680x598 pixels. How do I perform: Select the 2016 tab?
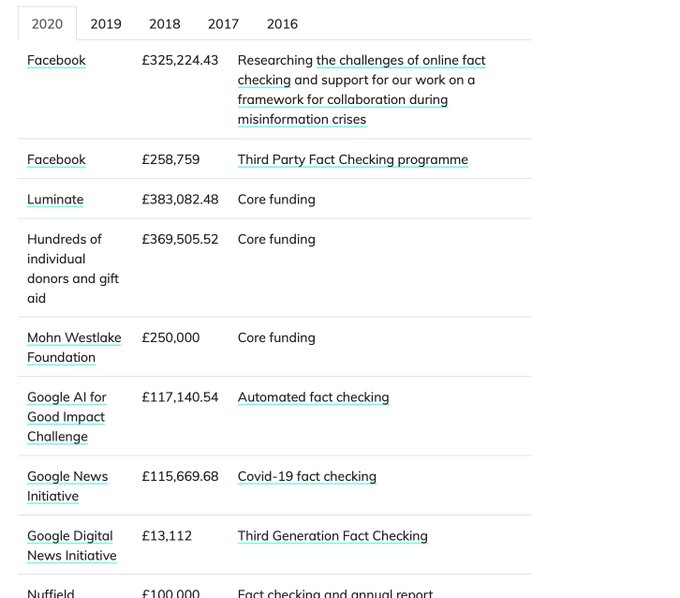[282, 24]
